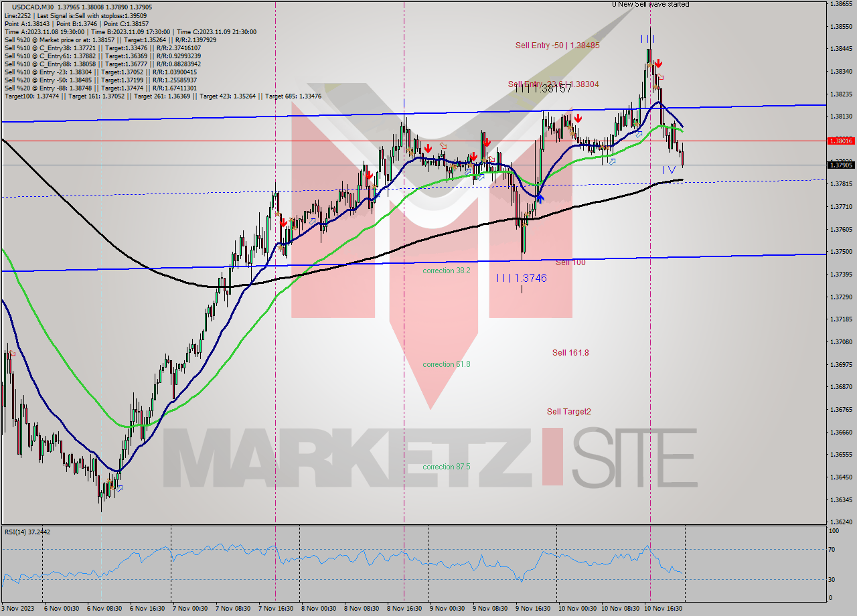Click the '0 New Sell wave started' label
The image size is (857, 616).
[651, 4]
